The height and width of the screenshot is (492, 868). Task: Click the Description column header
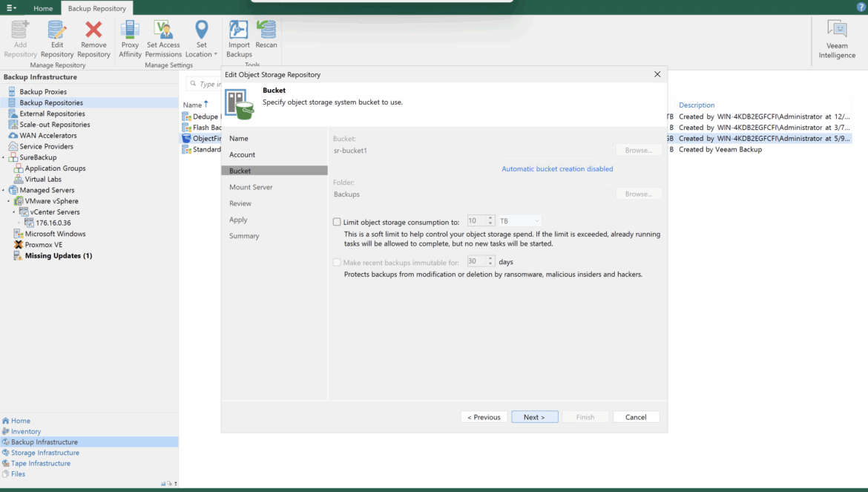pos(697,105)
